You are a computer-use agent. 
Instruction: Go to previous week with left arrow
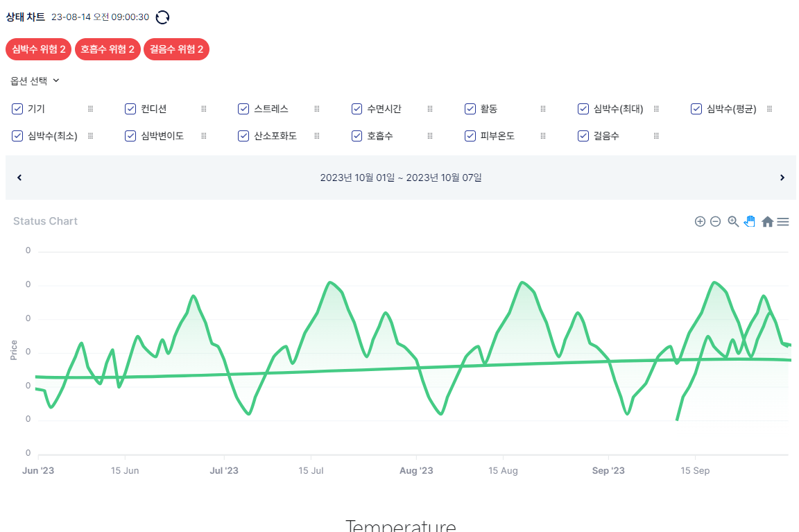(19, 178)
